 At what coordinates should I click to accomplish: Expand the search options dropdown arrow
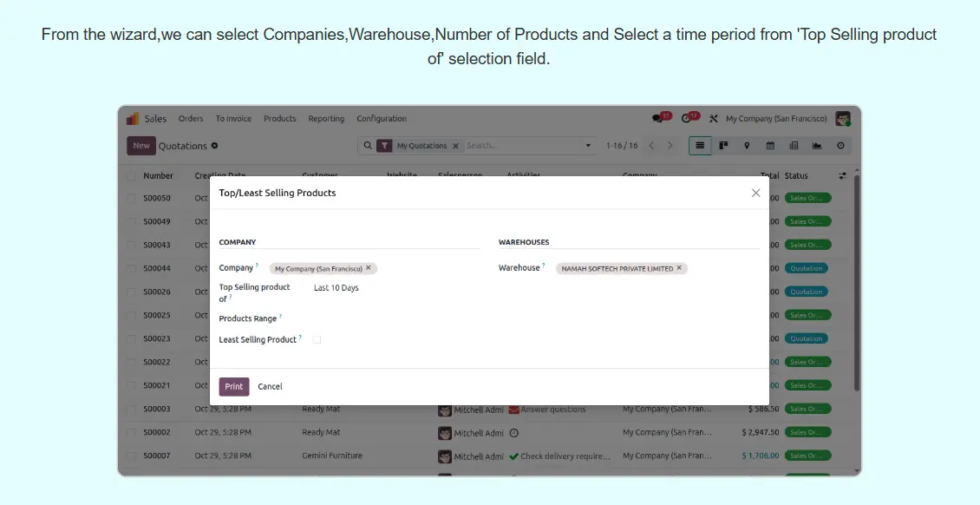coord(588,146)
